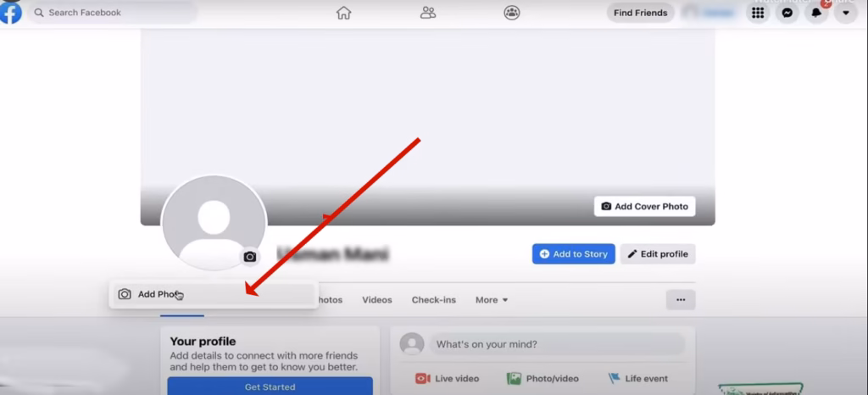Click the camera icon on profile picture
Screen dimensions: 868x395
[250, 257]
